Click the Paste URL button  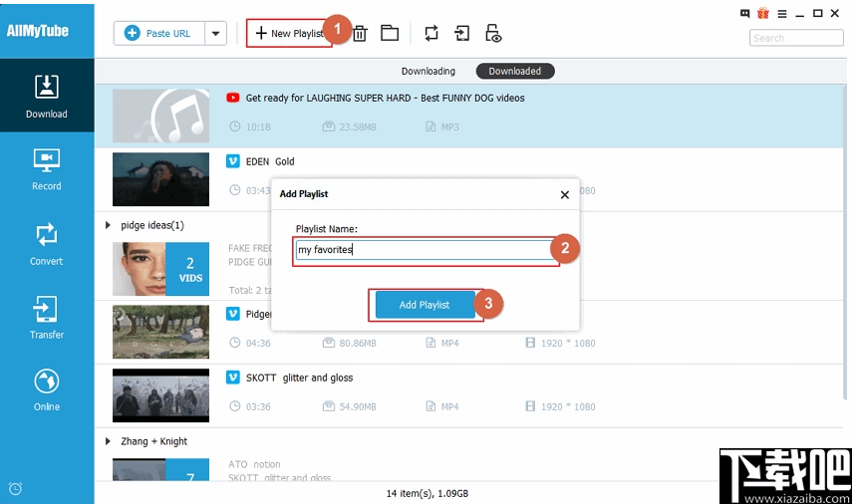tap(159, 33)
